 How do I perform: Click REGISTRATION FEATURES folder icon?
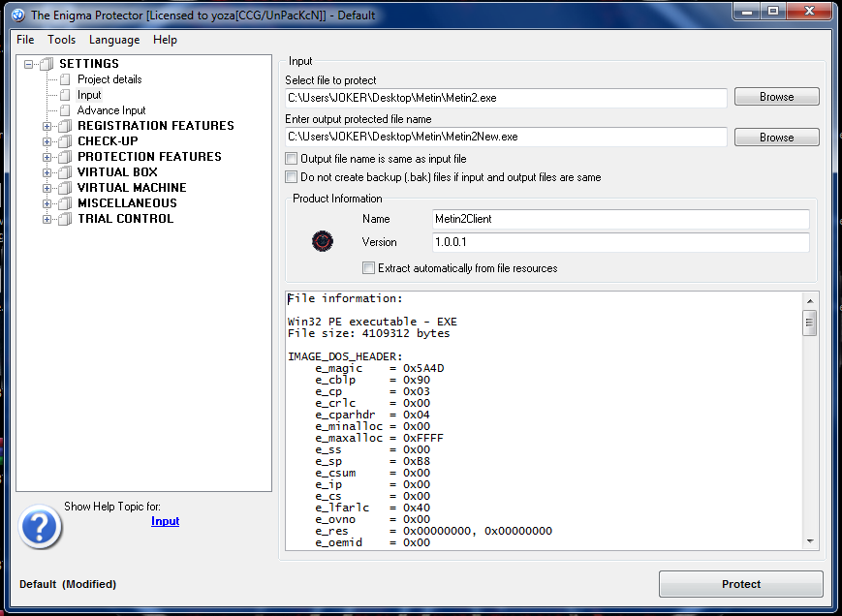[x=65, y=126]
